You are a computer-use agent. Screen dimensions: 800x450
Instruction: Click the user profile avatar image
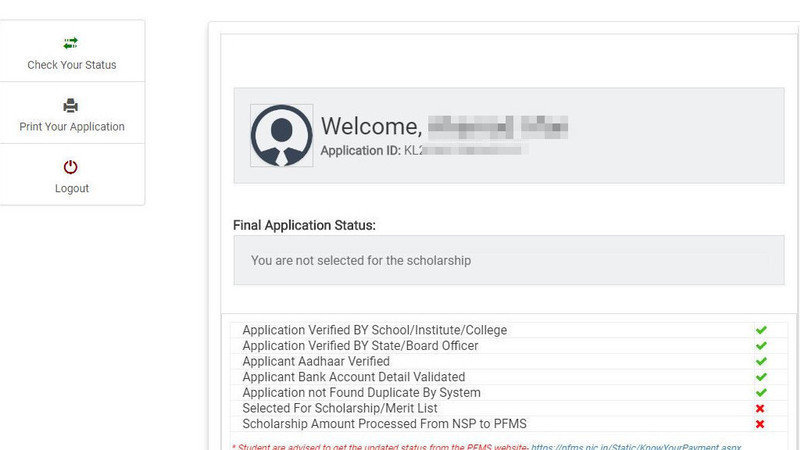[x=282, y=135]
